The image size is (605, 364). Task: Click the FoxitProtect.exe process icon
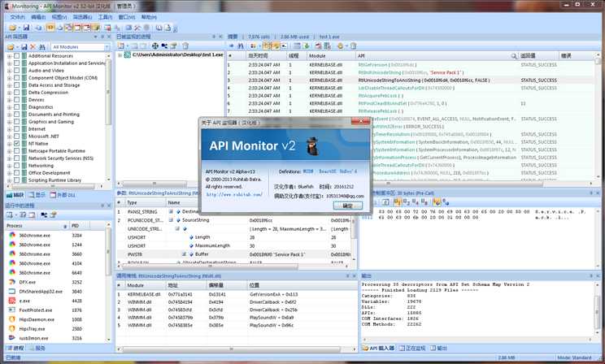(12, 310)
